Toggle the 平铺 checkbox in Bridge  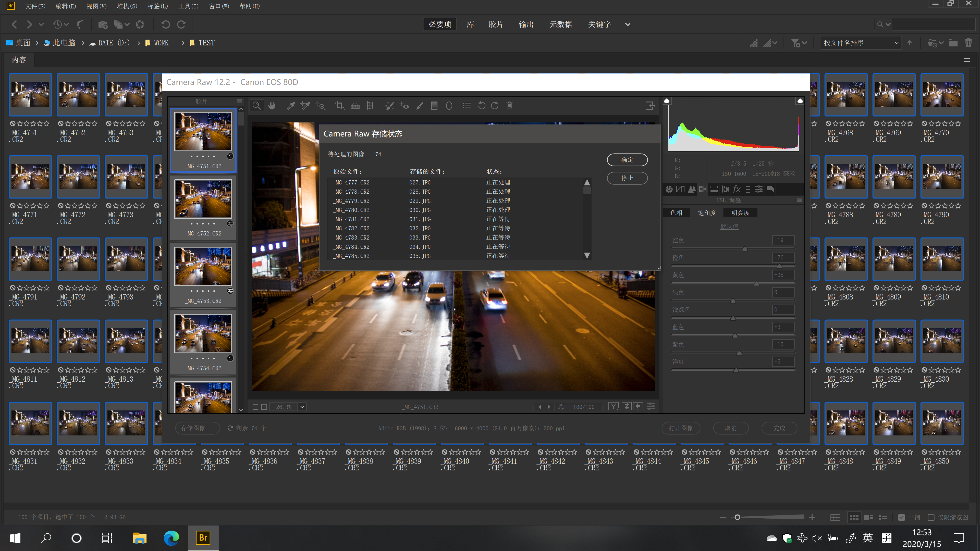(x=901, y=517)
